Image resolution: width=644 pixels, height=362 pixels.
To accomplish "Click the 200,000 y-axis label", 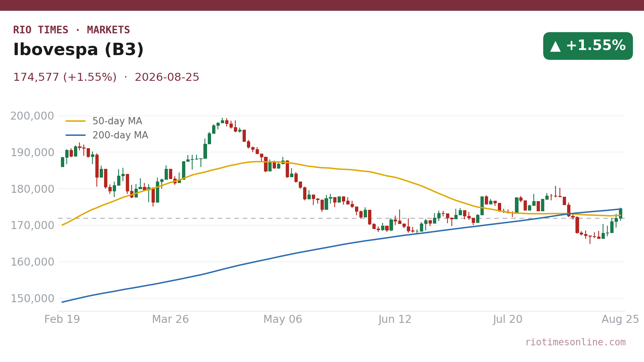I will (32, 116).
